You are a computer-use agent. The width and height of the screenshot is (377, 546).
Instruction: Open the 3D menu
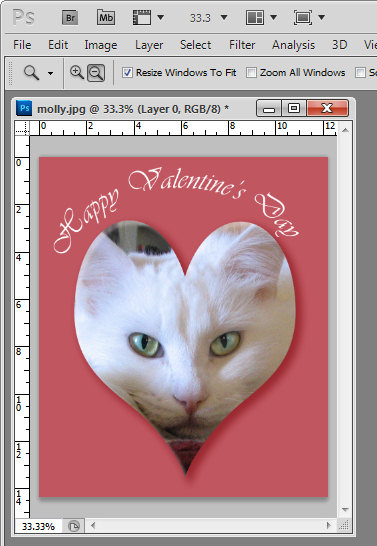[x=339, y=45]
